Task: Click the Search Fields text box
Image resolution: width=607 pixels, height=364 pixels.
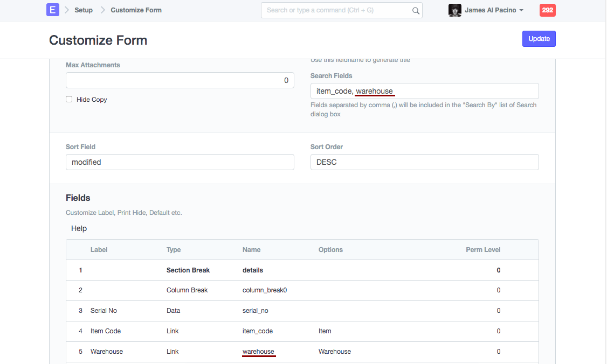Action: (x=424, y=91)
